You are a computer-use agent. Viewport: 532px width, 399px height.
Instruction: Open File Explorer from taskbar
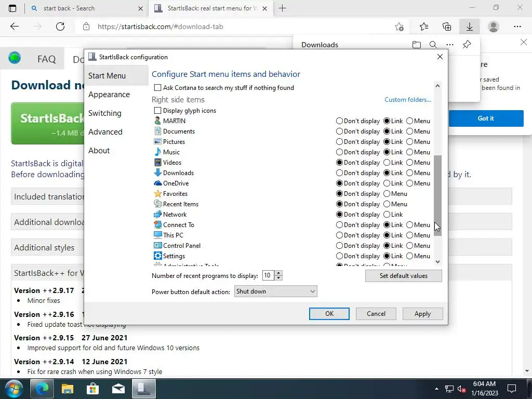point(68,389)
